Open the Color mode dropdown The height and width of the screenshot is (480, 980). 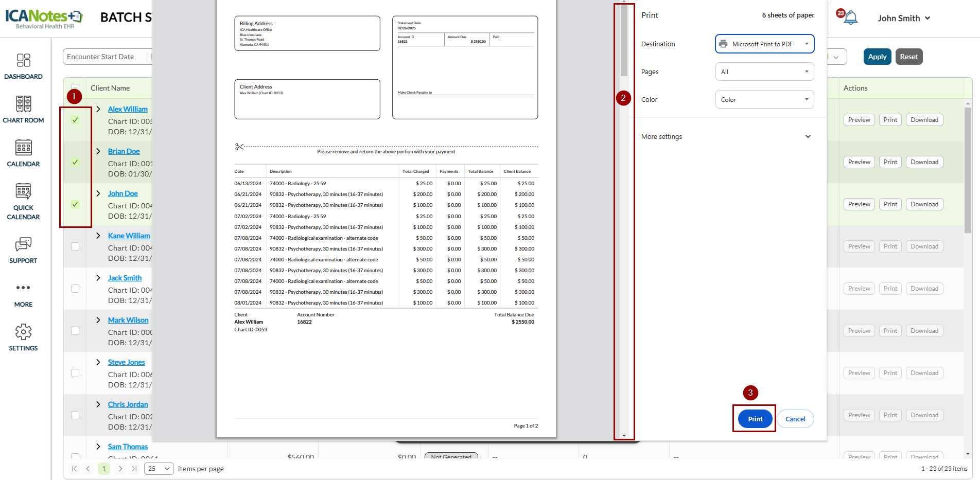764,100
